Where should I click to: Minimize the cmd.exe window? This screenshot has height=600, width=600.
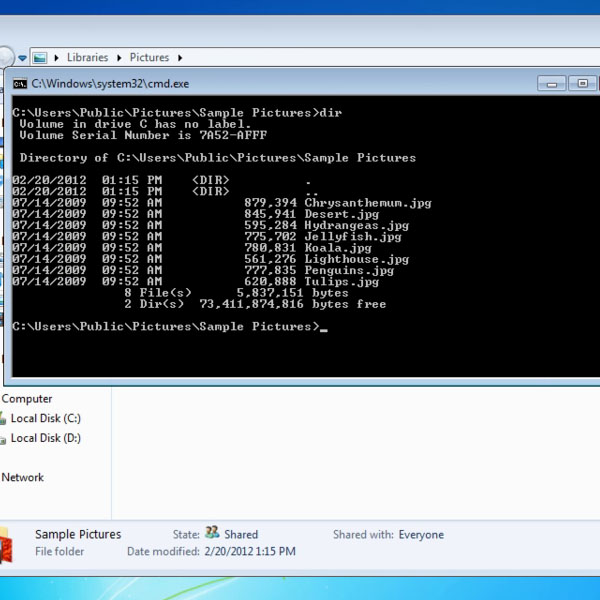[551, 83]
